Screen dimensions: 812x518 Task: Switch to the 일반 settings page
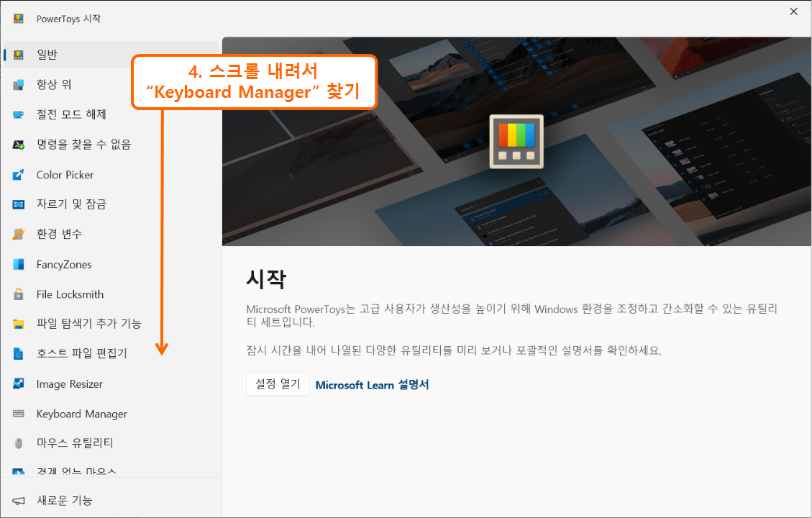click(x=47, y=54)
